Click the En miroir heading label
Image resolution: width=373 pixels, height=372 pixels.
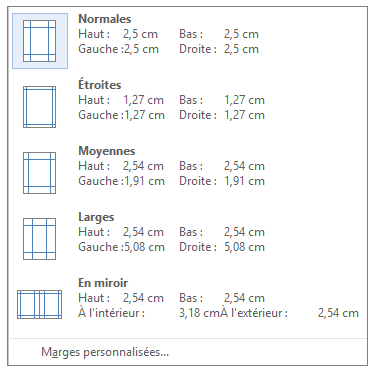[103, 283]
